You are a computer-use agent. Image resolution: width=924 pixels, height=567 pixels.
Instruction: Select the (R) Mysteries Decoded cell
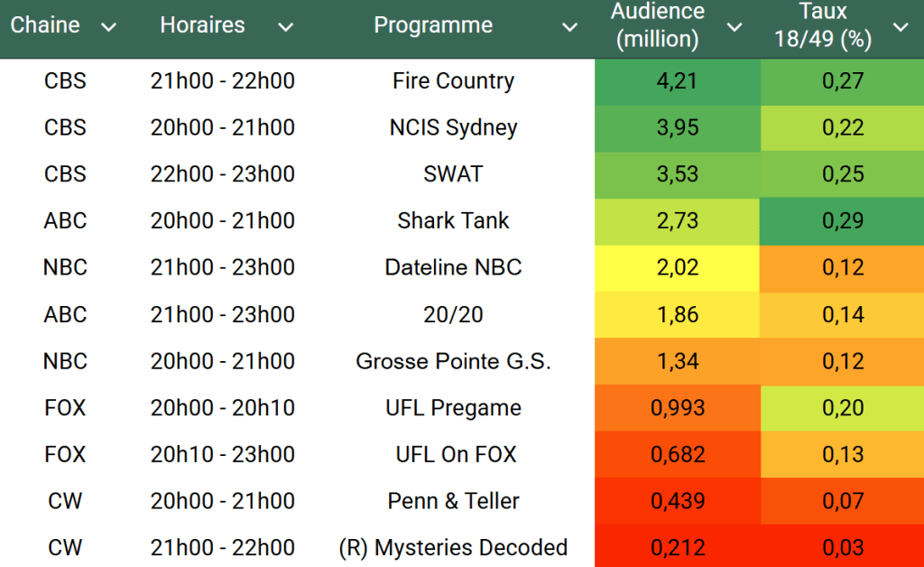point(453,548)
